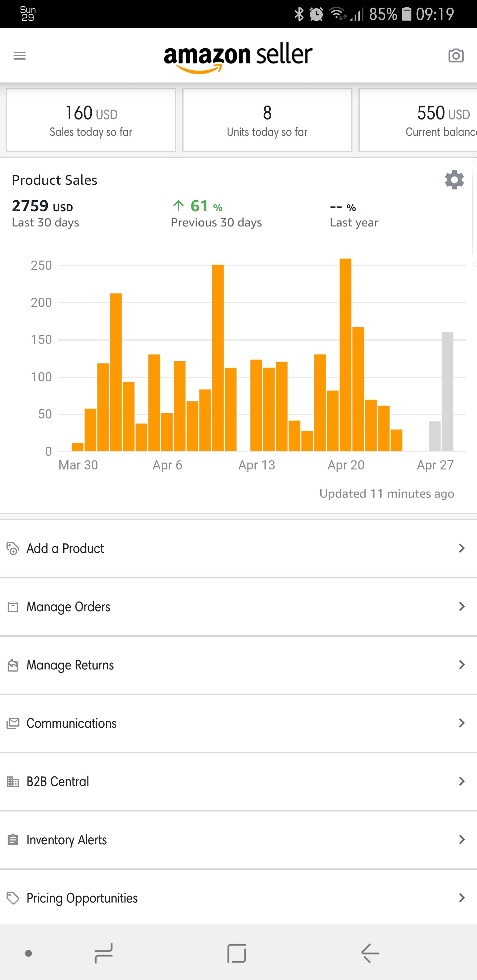Expand the Pricing Opportunities chevron
The width and height of the screenshot is (477, 980).
point(462,898)
